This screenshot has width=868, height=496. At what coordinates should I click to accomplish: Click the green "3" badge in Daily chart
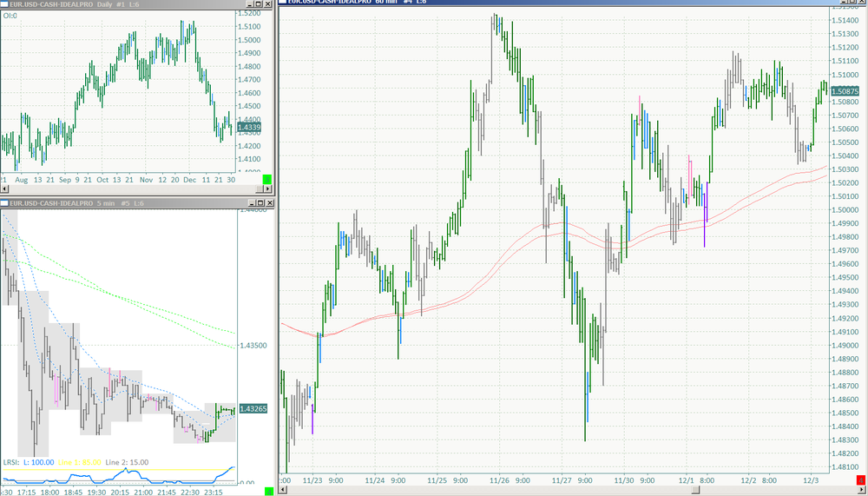coord(266,179)
